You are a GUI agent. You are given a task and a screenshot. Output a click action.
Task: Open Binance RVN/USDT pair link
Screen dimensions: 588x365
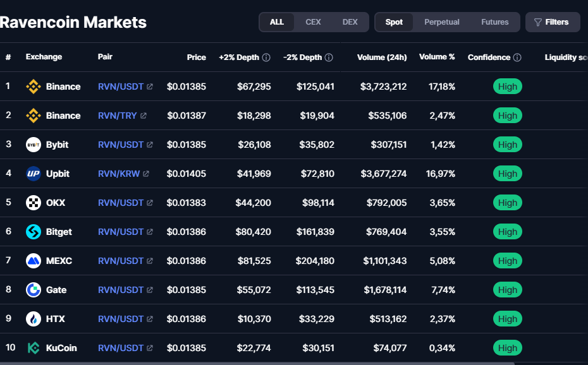pos(121,87)
